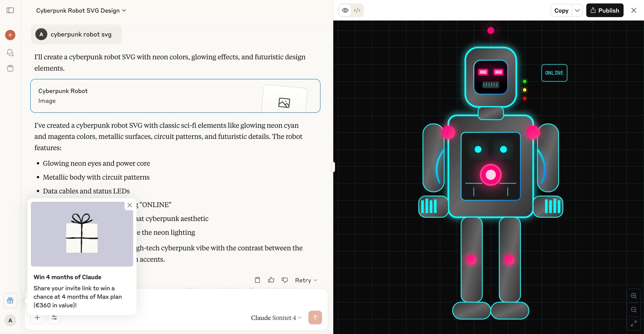Click the panel divider handle between chat and artifact
Image resolution: width=644 pixels, height=334 pixels.
click(x=333, y=167)
